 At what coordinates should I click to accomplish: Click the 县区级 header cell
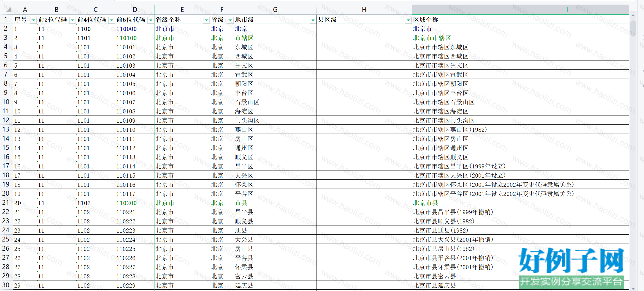364,19
